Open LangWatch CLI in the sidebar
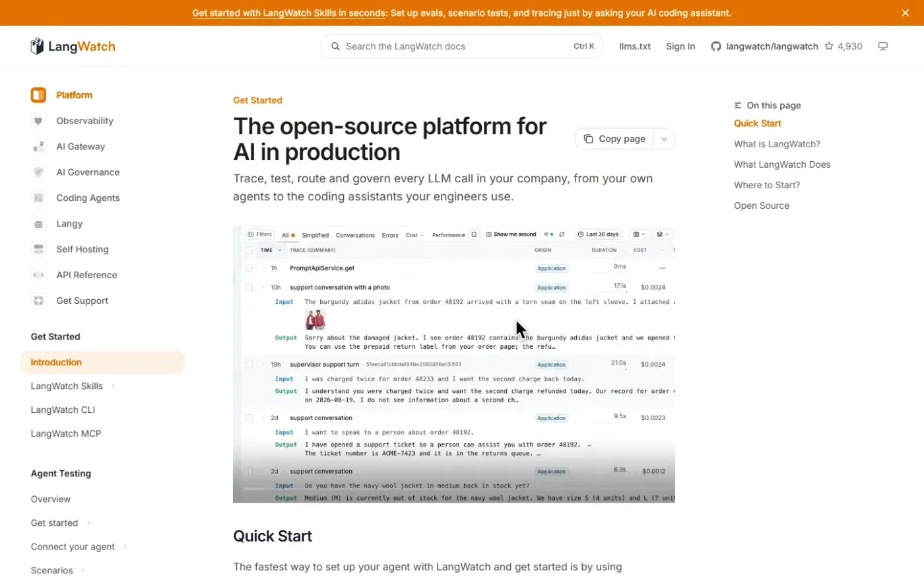 click(63, 410)
